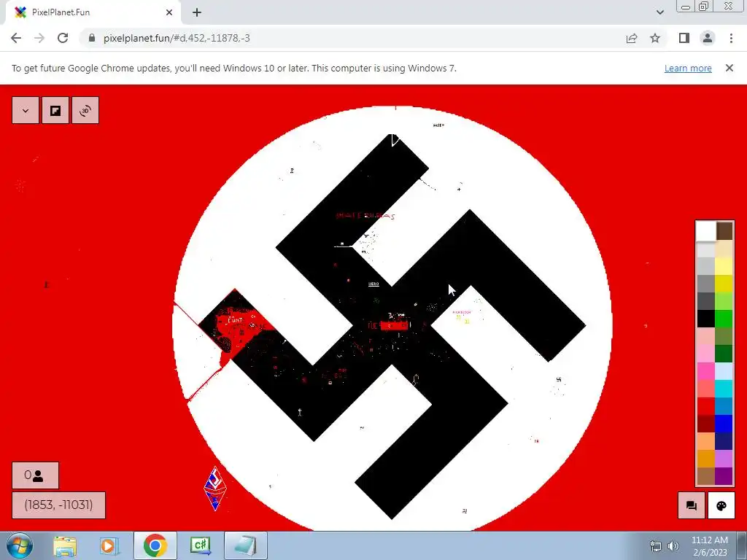
Task: Choose the olive green swatch
Action: point(724,337)
